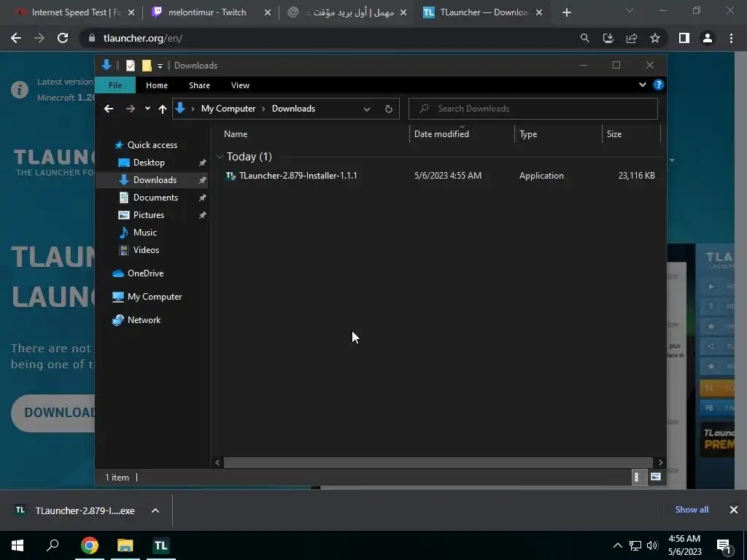Viewport: 747px width, 560px height.
Task: Open Desktop in navigation pane
Action: 149,163
